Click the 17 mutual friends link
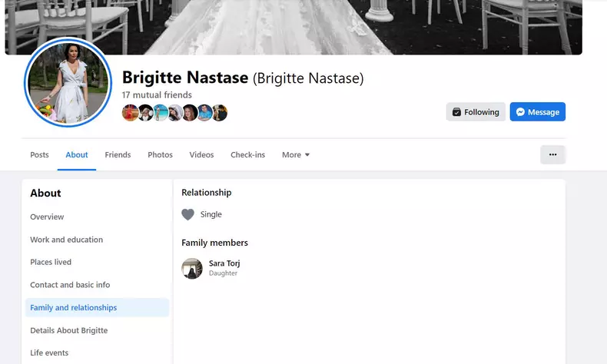The width and height of the screenshot is (607, 364). [x=157, y=95]
